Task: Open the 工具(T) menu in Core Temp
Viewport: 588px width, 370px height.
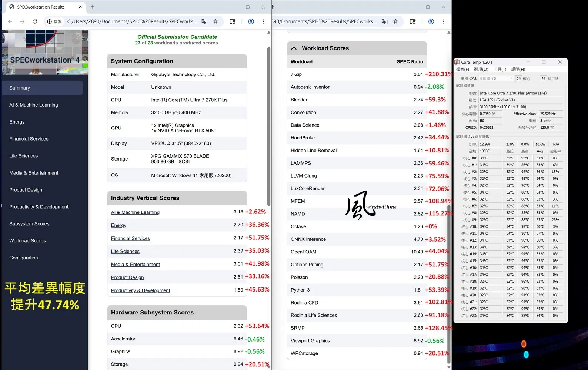Action: pos(500,69)
